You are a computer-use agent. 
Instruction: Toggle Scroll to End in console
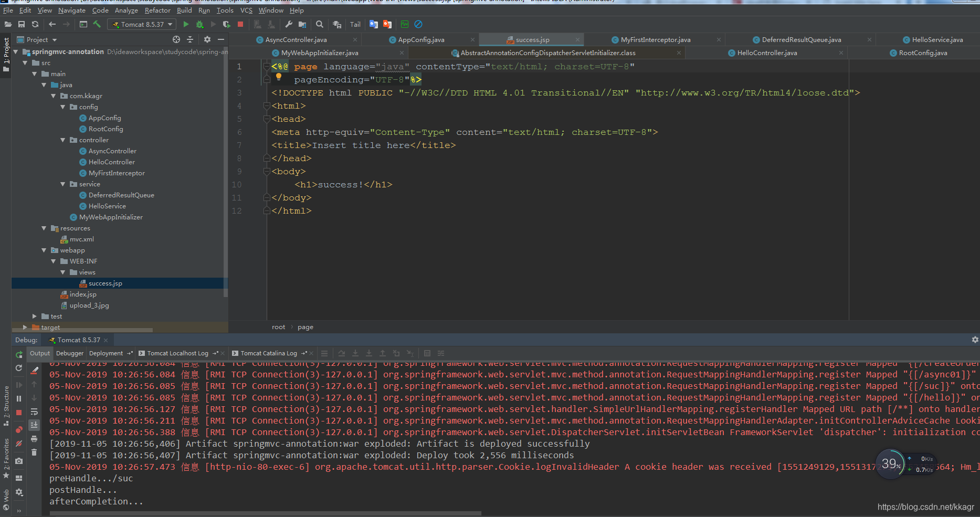34,425
